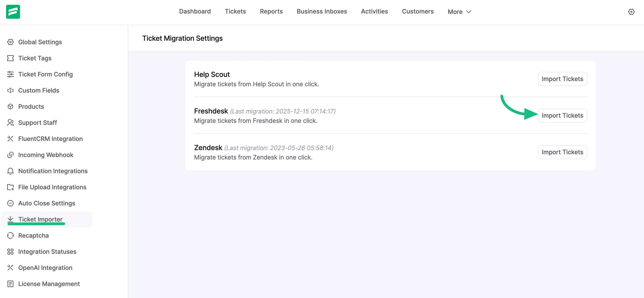Click the Fluent Support logo

click(x=13, y=12)
